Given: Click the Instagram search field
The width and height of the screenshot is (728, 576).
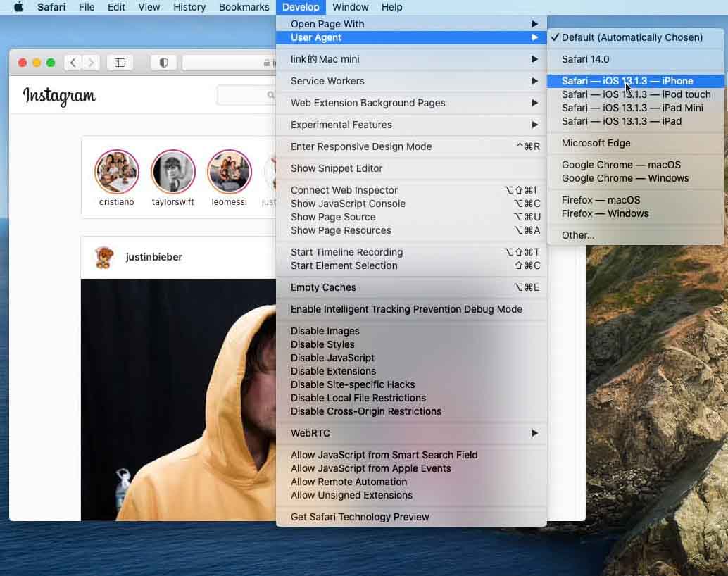Looking at the screenshot, I should (x=246, y=95).
